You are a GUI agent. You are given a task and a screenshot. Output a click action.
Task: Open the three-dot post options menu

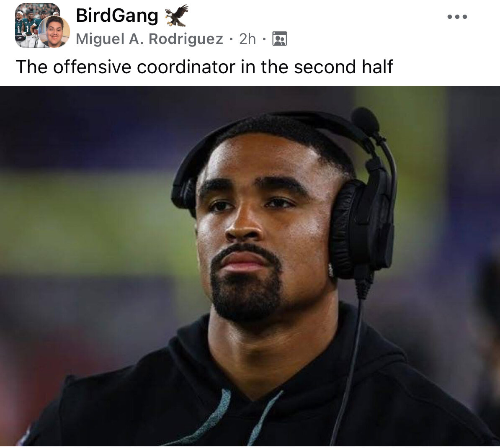pos(457,17)
